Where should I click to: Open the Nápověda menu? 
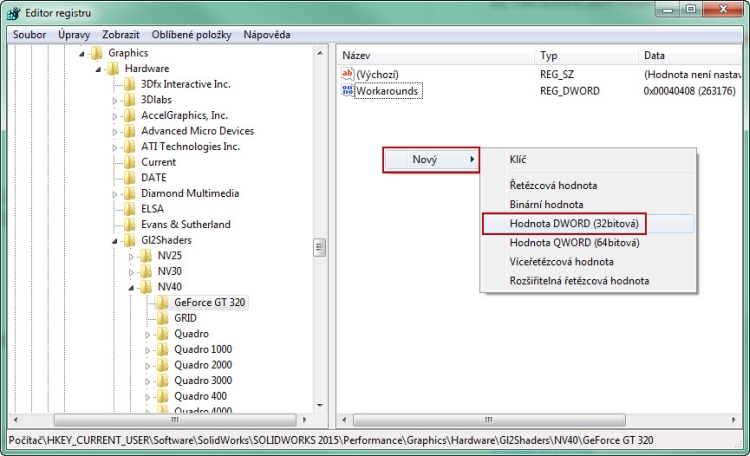click(267, 34)
